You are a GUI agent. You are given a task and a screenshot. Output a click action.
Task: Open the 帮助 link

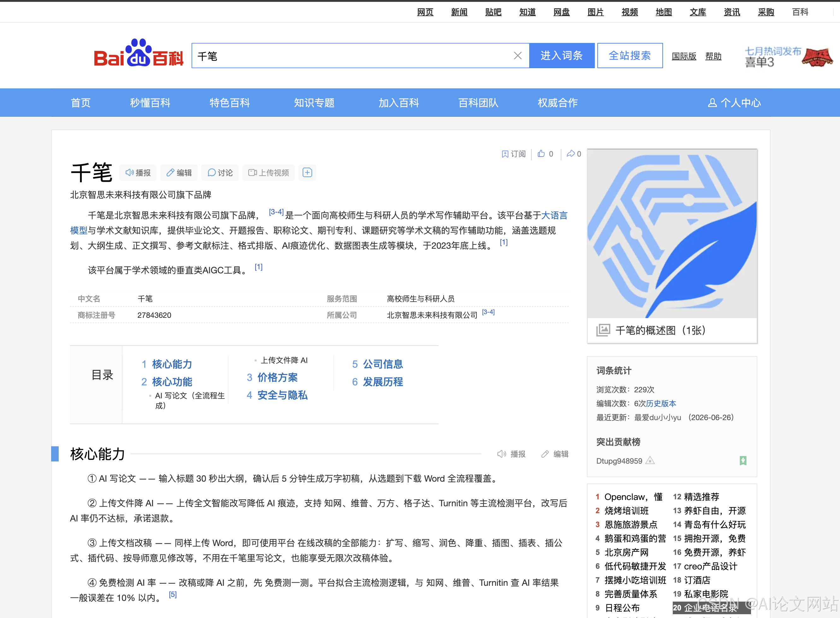713,56
